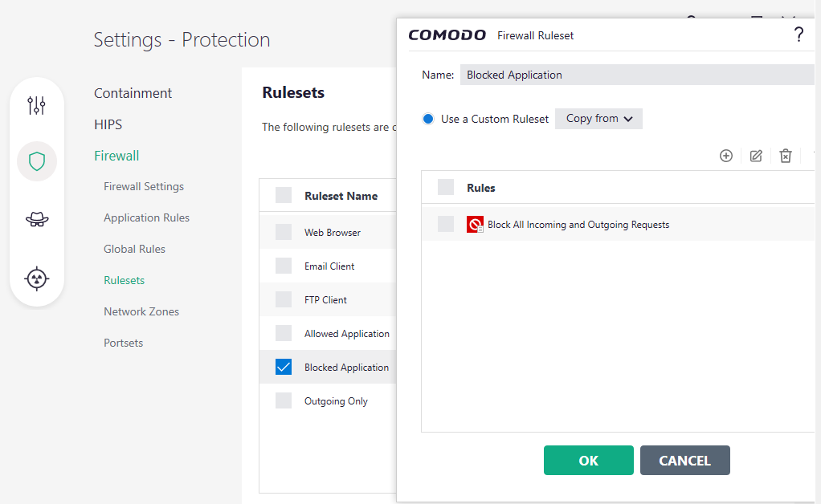Tick the Block All Incoming and Outgoing rule checkbox
821x504 pixels.
pyautogui.click(x=446, y=224)
